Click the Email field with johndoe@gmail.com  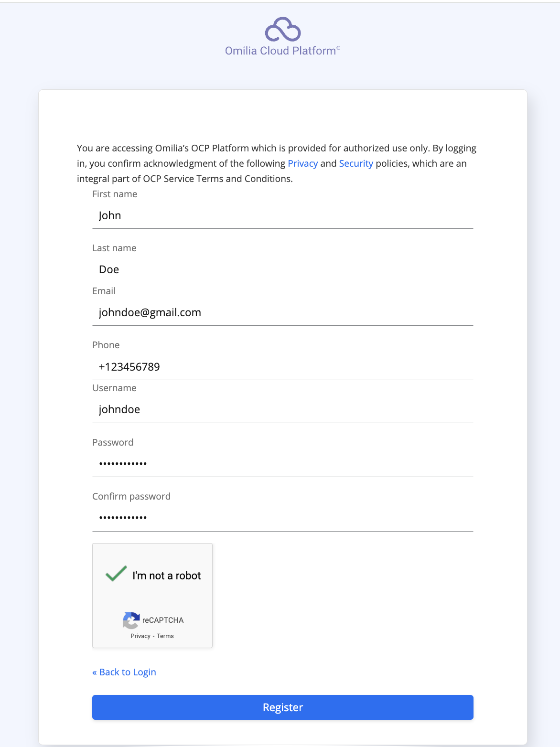pyautogui.click(x=282, y=313)
